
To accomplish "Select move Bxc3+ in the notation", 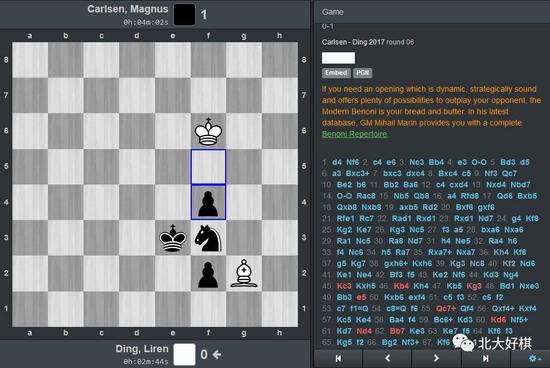I will (x=357, y=173).
